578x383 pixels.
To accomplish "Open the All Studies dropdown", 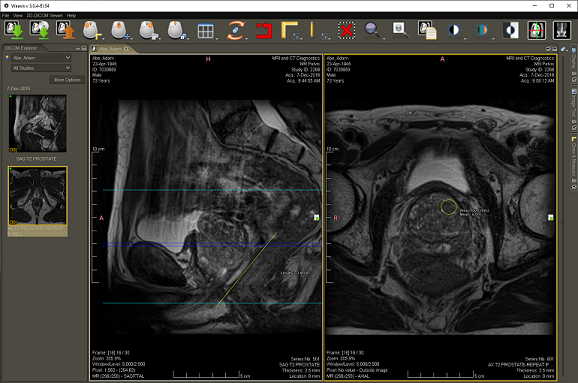I will coord(41,68).
